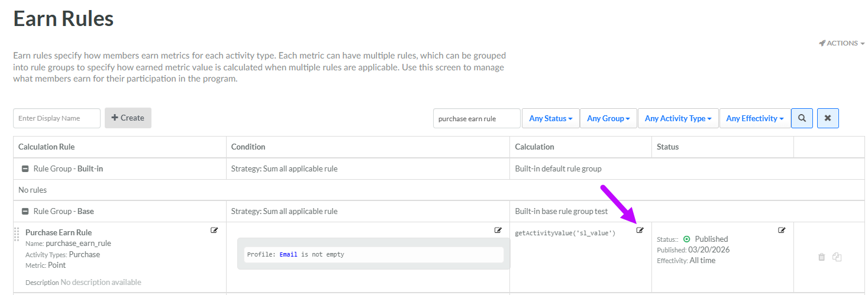The width and height of the screenshot is (868, 295).
Task: Edit the Purchase Earn Rule details
Action: tap(214, 231)
